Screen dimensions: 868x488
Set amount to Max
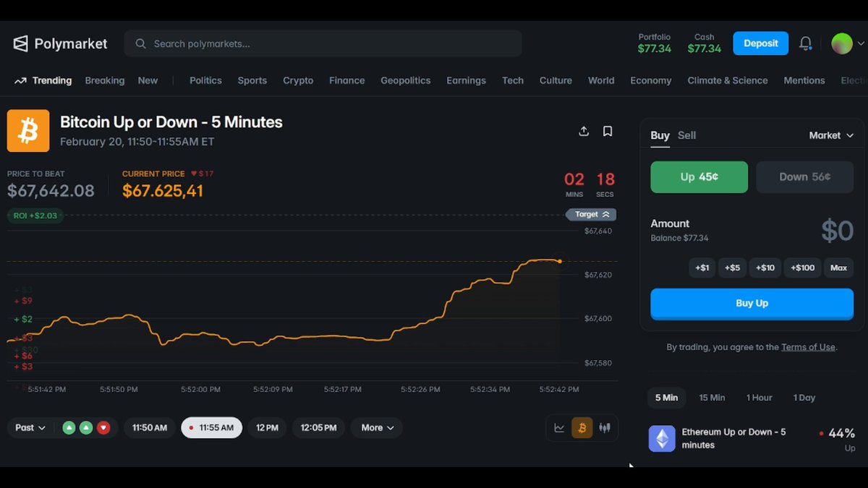(838, 267)
